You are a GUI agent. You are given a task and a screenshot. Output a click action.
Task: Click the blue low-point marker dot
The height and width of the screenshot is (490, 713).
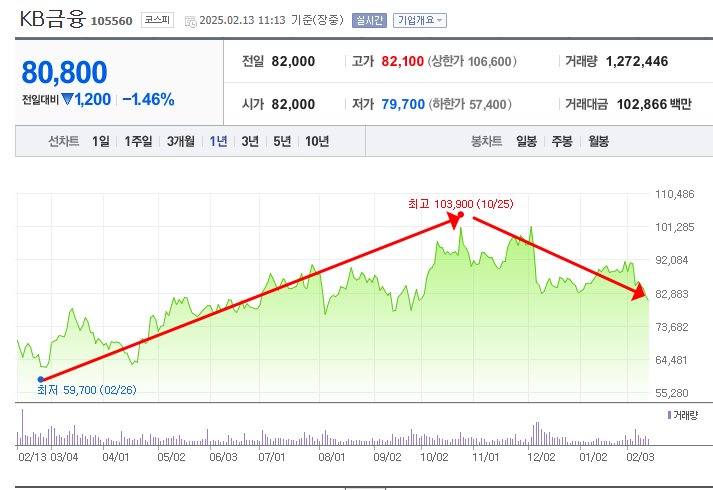(40, 380)
